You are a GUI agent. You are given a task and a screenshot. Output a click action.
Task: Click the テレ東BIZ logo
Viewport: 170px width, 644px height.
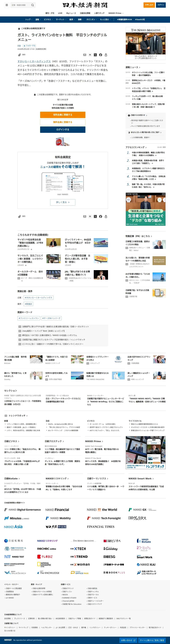(45, 557)
